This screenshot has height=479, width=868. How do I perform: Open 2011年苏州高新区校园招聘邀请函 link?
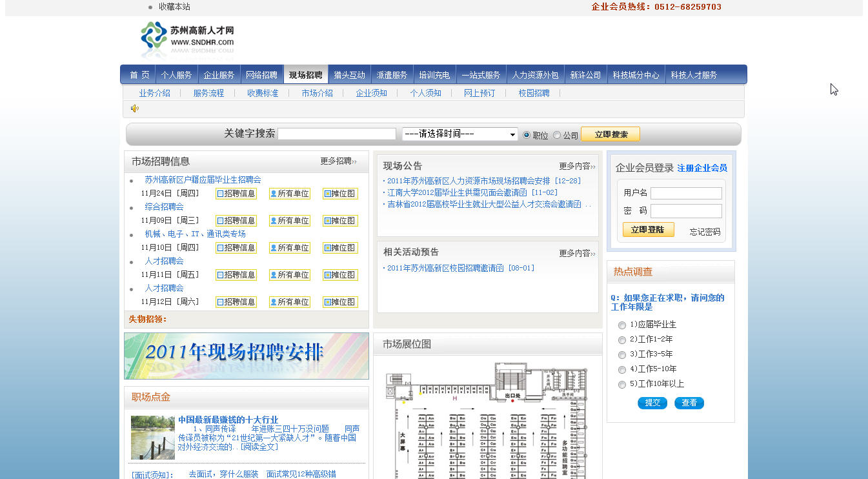445,268
